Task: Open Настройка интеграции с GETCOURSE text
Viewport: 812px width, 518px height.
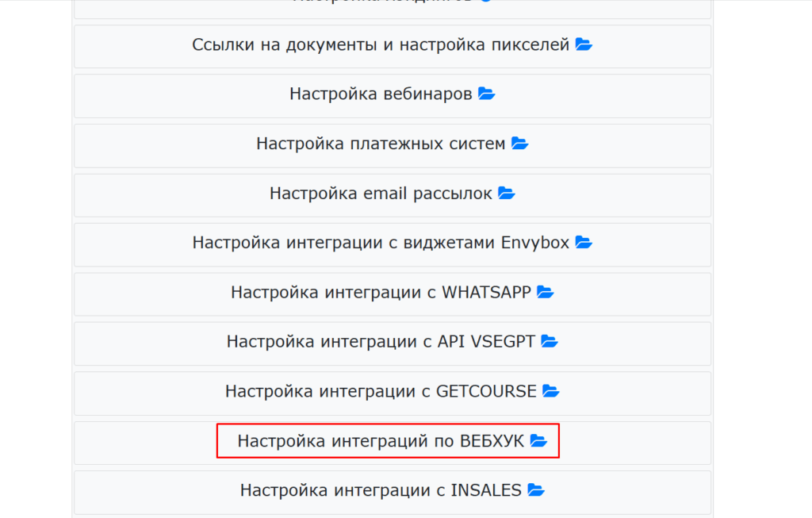Action: click(x=381, y=391)
